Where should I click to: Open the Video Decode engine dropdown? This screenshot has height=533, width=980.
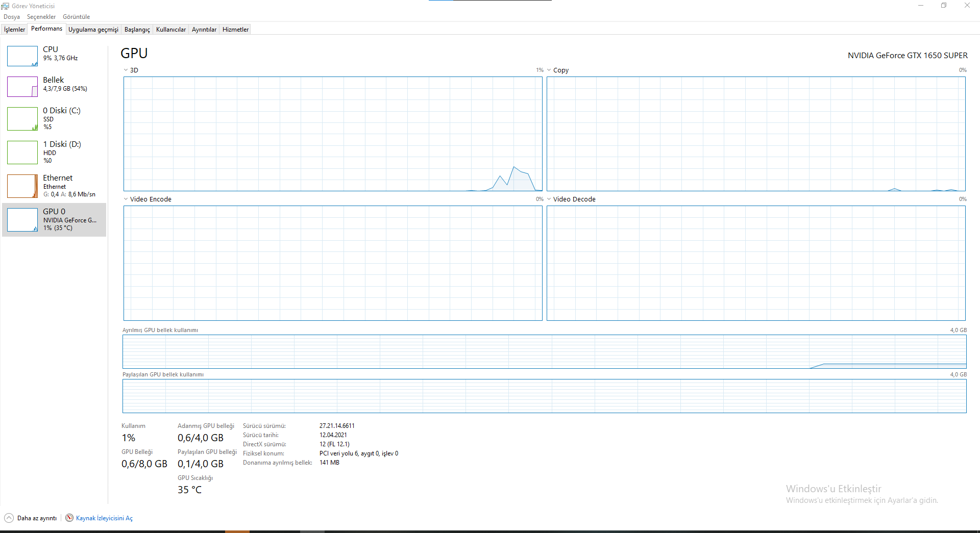[549, 199]
